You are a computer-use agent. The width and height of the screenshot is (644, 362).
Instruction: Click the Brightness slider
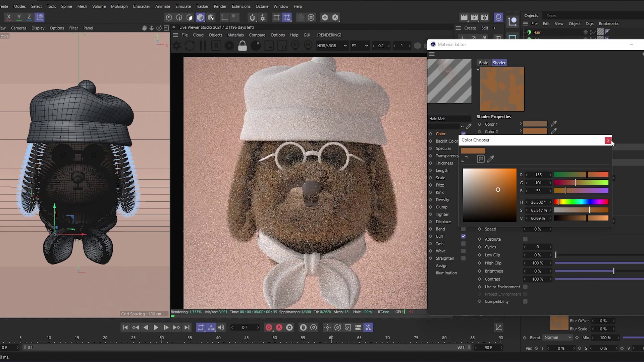pos(599,271)
